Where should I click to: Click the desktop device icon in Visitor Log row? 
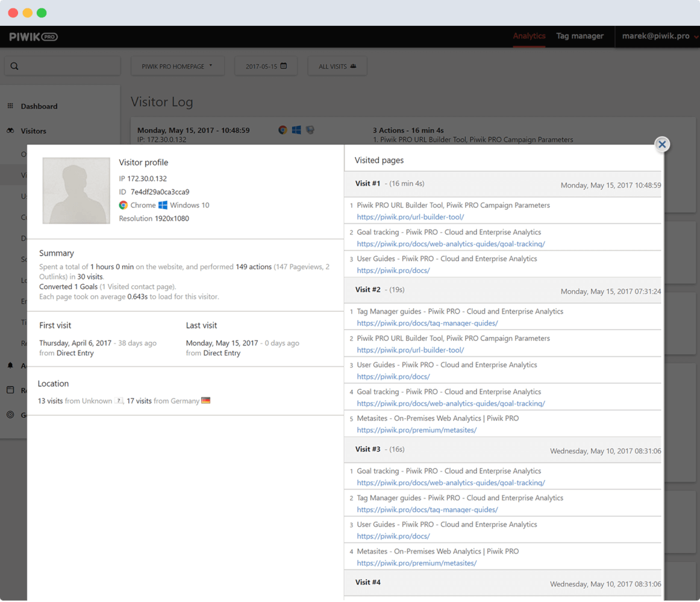310,130
